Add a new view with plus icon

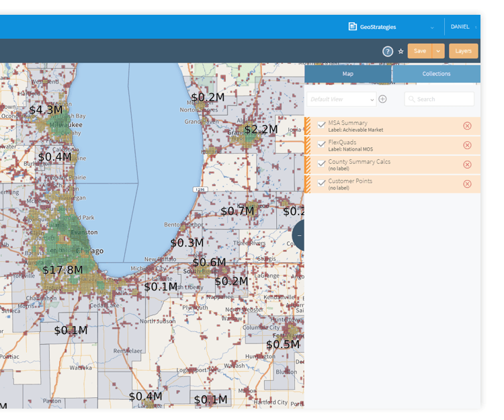pyautogui.click(x=382, y=99)
